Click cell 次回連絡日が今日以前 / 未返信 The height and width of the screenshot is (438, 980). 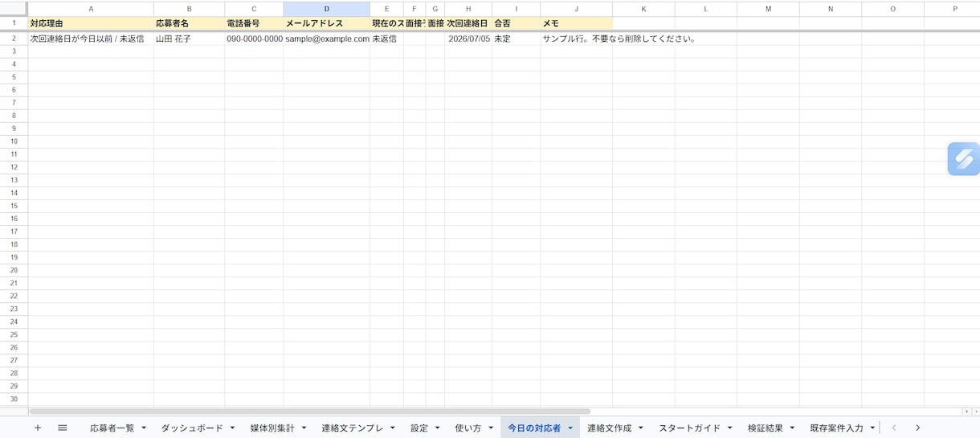point(91,39)
